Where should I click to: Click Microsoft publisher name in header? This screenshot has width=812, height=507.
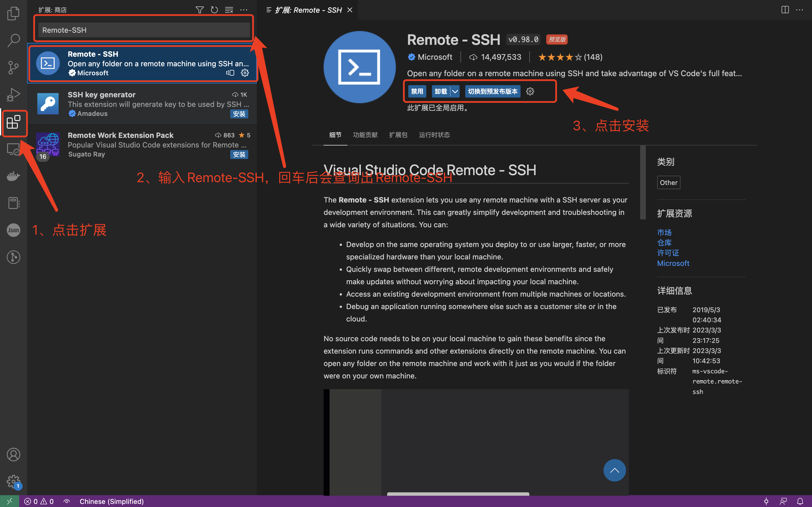435,57
